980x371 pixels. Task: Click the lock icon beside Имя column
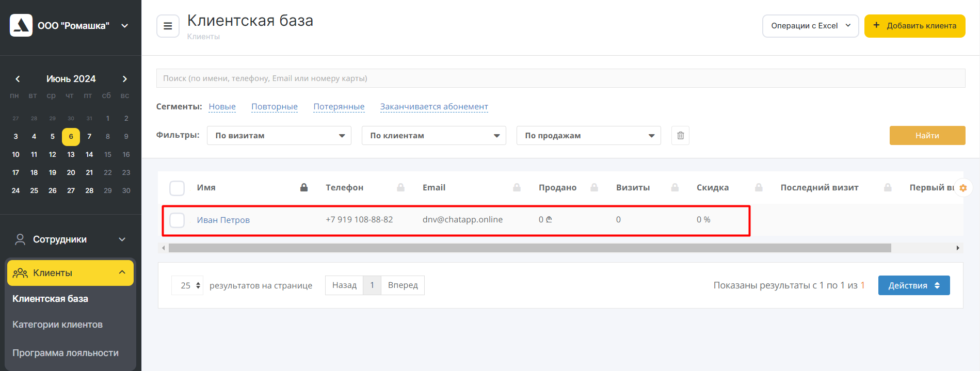click(x=304, y=188)
